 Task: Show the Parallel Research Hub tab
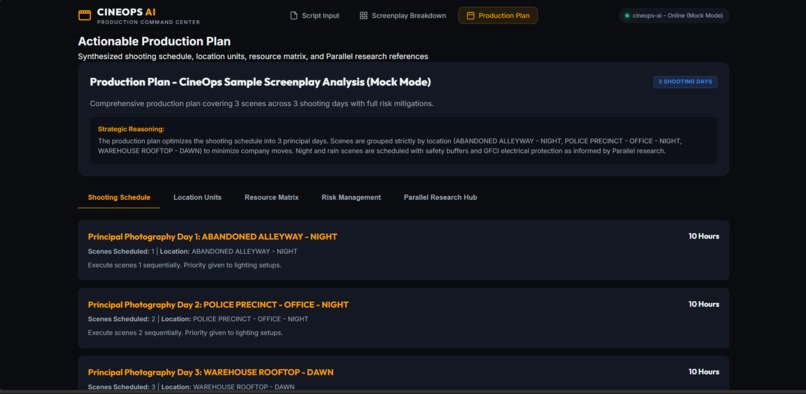pos(440,198)
